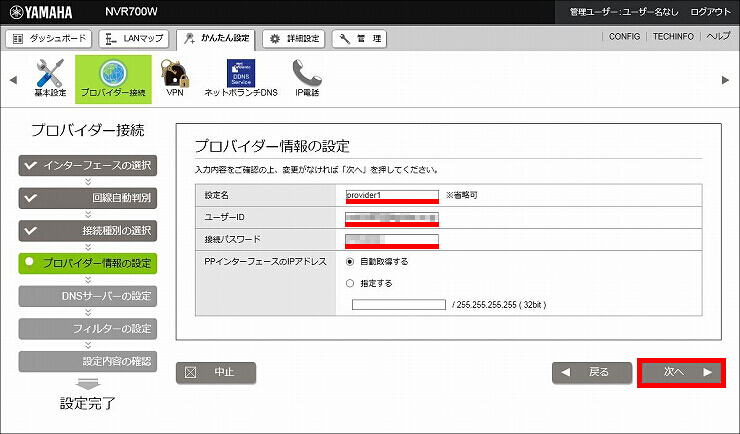Click the 設定内容の確認 step
The width and height of the screenshot is (740, 434).
click(x=88, y=361)
